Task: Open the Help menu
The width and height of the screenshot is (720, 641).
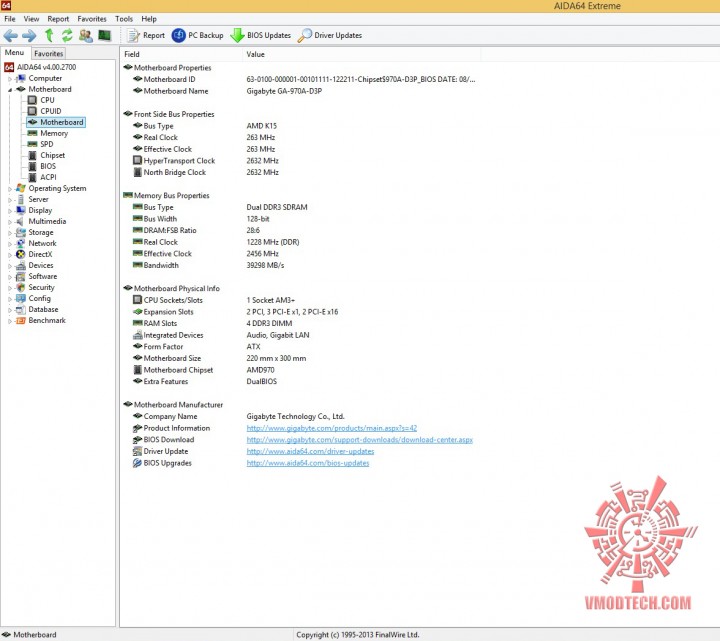Action: coord(149,19)
